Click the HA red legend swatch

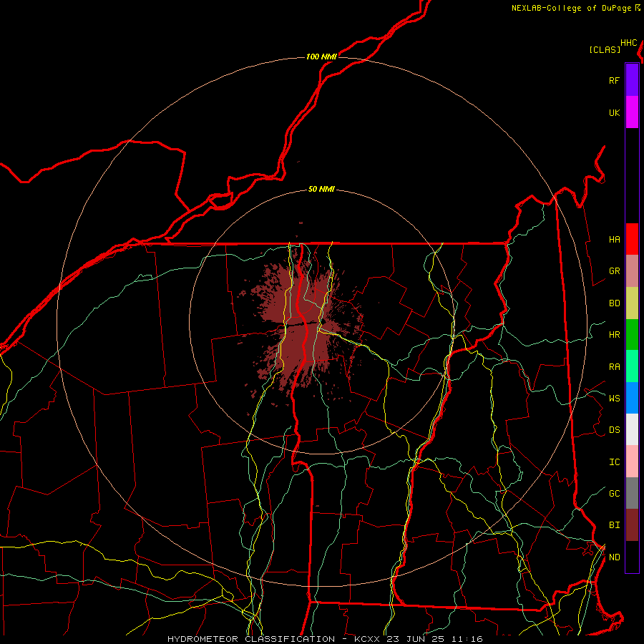point(632,239)
